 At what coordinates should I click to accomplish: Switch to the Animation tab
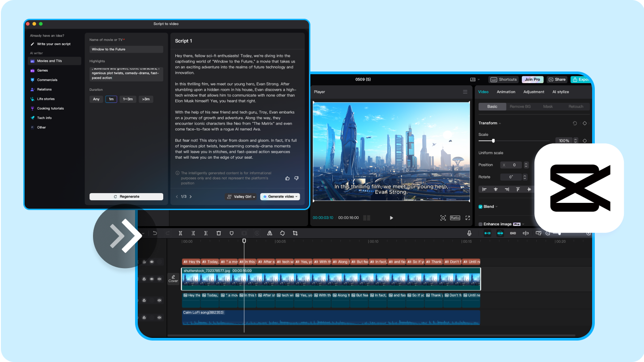[506, 92]
